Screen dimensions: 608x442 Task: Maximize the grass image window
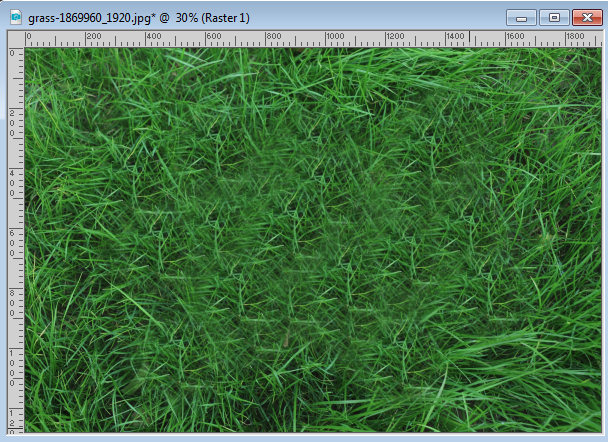click(x=554, y=18)
